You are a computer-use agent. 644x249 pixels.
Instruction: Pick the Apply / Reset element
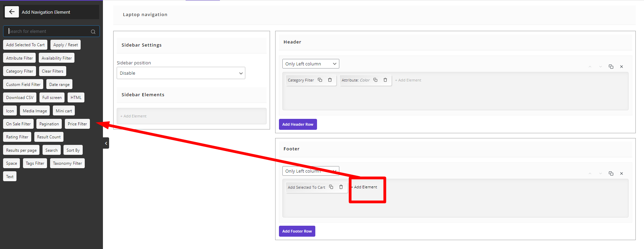point(66,45)
